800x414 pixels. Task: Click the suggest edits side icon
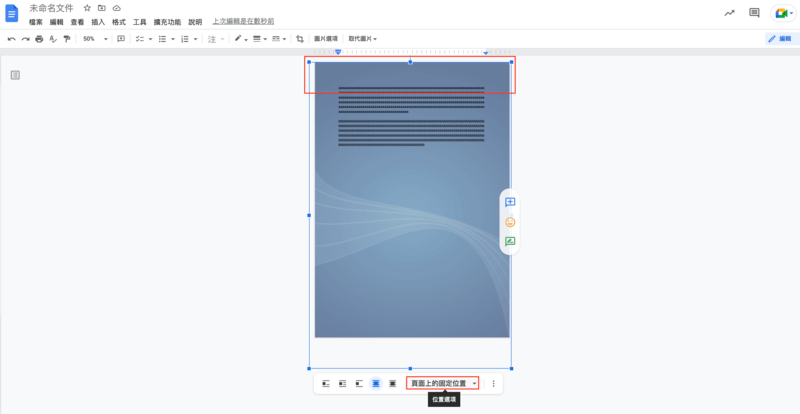(510, 241)
